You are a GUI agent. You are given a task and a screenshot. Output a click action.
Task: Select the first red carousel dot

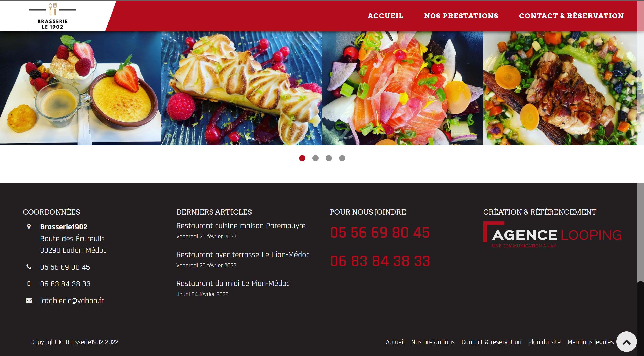coord(302,158)
